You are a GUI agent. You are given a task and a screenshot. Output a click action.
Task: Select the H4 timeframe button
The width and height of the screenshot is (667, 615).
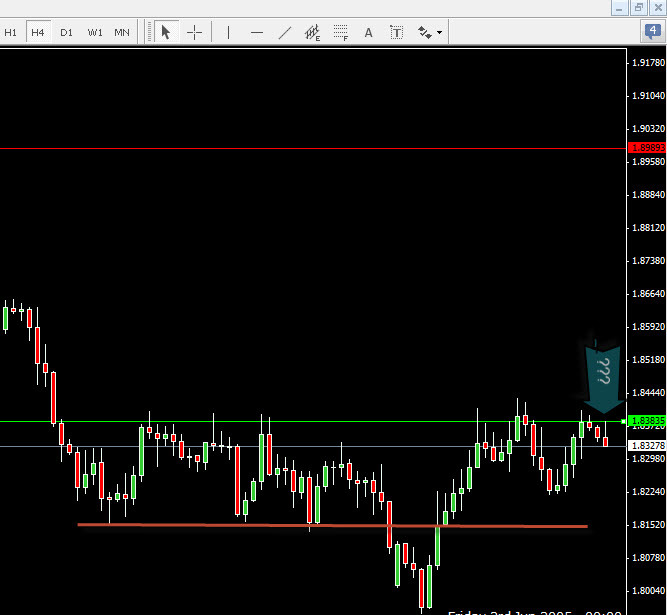tap(38, 32)
